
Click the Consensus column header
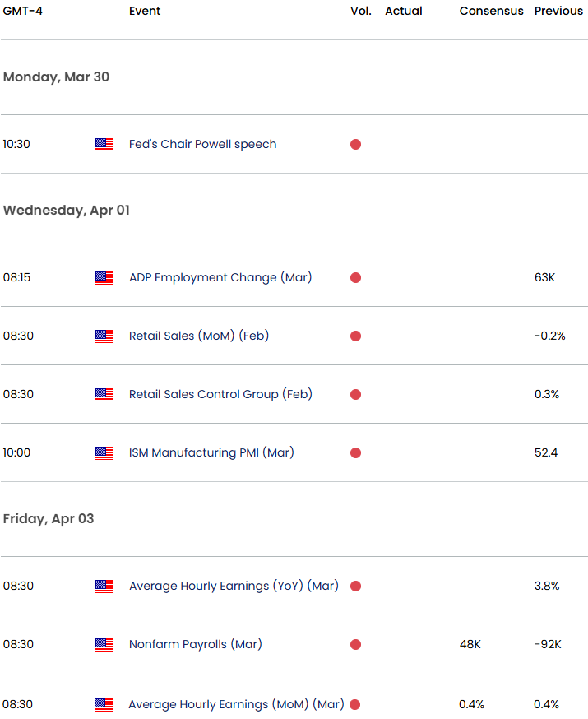tap(491, 12)
